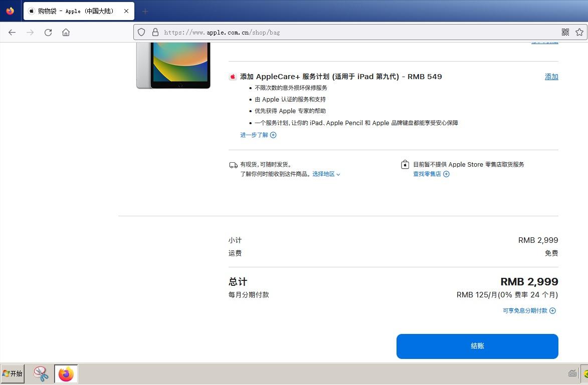Reload the current page
This screenshot has height=385, width=588.
tap(48, 32)
